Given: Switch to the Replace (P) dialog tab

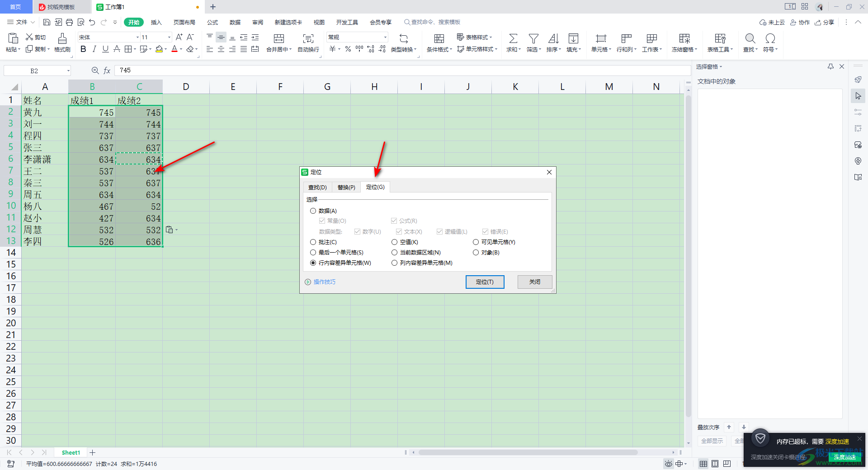Looking at the screenshot, I should click(x=346, y=187).
